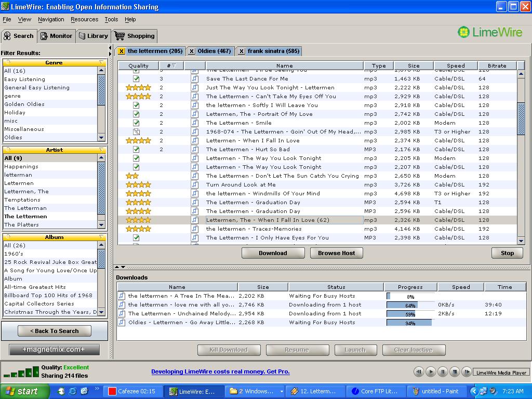Click the up arrow on the Downloads divider
This screenshot has width=532, height=399.
(117, 267)
